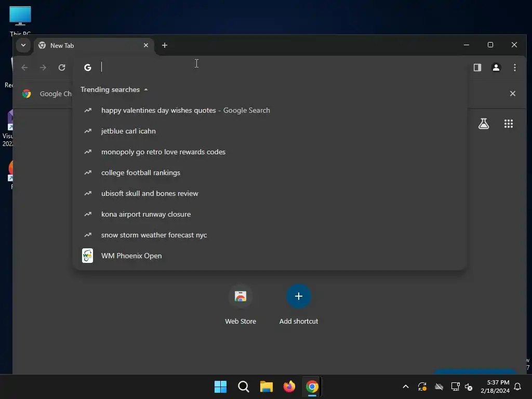Reload the page
Screen dimensions: 532x399
tap(62, 68)
